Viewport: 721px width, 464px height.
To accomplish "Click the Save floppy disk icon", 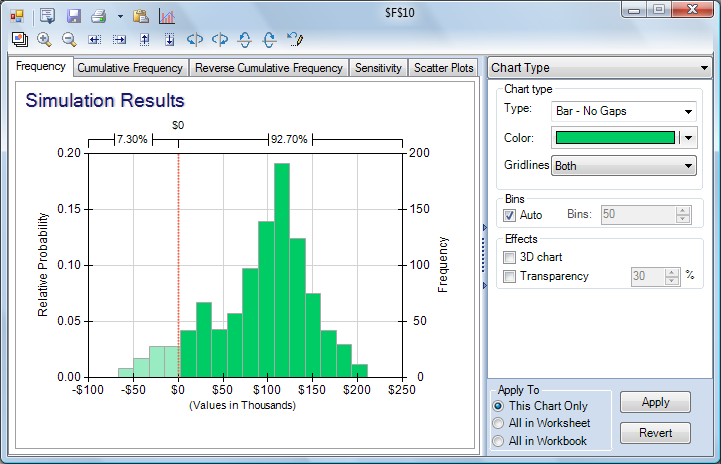I will point(73,16).
